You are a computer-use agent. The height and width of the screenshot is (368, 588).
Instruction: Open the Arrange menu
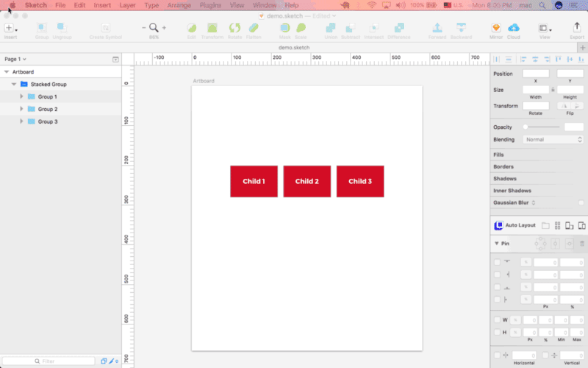click(x=179, y=5)
